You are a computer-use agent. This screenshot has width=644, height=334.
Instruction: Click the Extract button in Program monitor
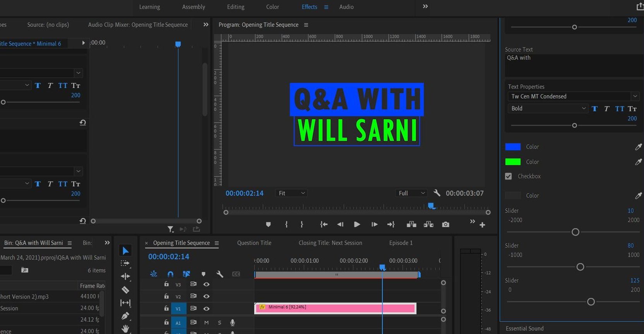428,224
